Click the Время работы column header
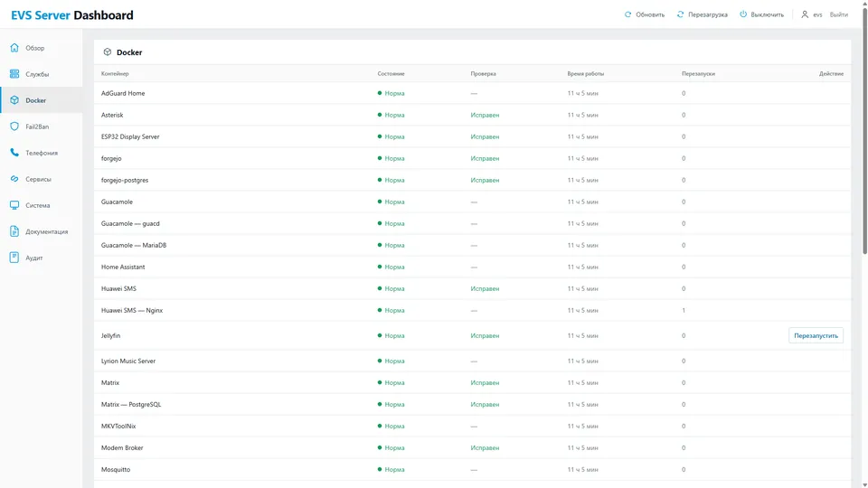Screen dimensions: 868x488 [586, 73]
